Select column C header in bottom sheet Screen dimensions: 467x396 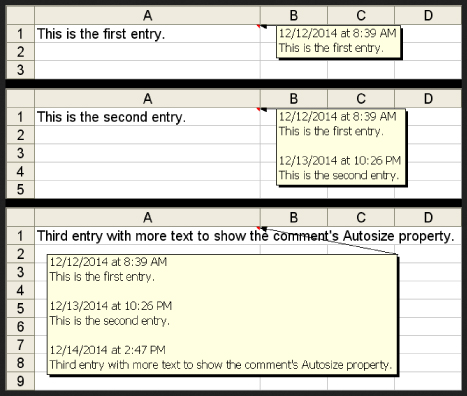coord(361,218)
